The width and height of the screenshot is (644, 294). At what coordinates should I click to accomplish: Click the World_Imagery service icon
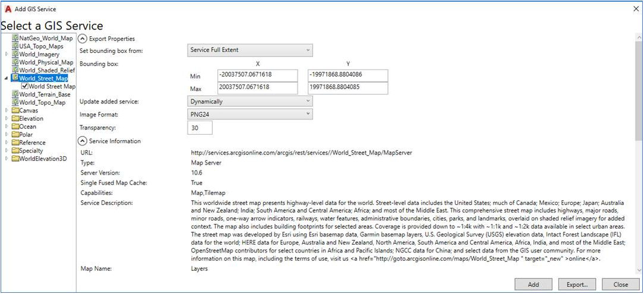coord(15,54)
